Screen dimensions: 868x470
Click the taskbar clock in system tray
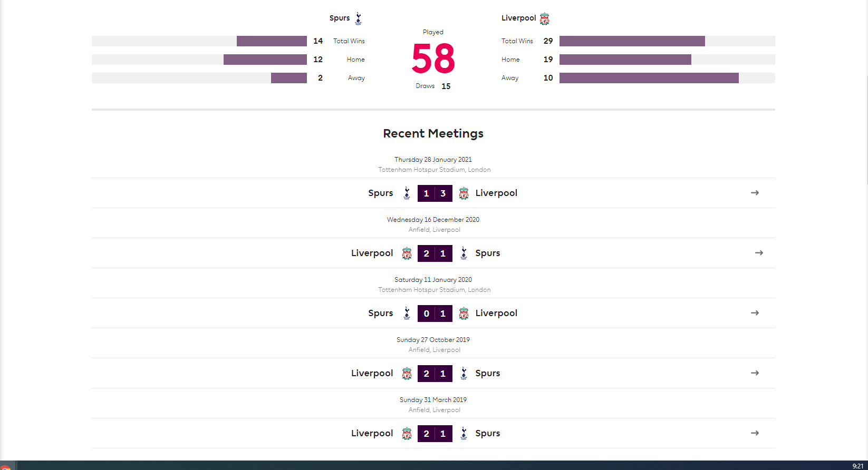(x=858, y=466)
